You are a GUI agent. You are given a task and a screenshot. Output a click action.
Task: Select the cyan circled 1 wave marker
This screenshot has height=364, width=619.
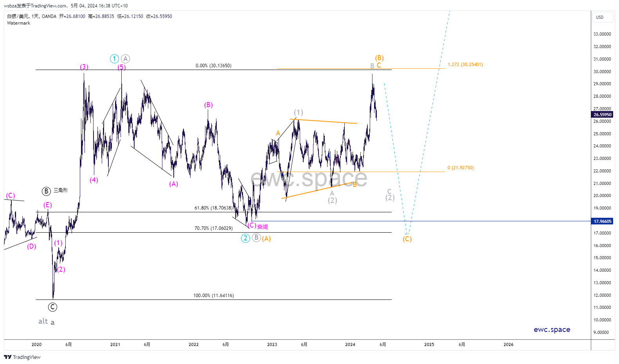click(114, 59)
